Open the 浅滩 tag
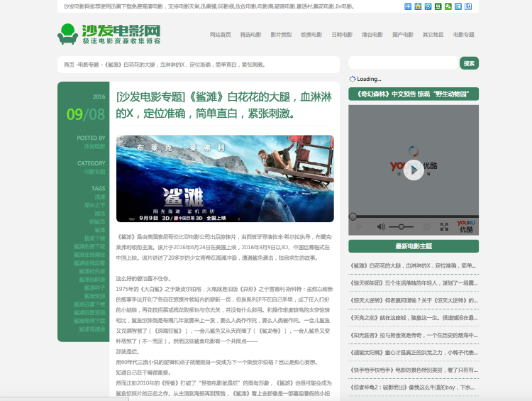Image resolution: width=532 pixels, height=401 pixels. point(100,197)
